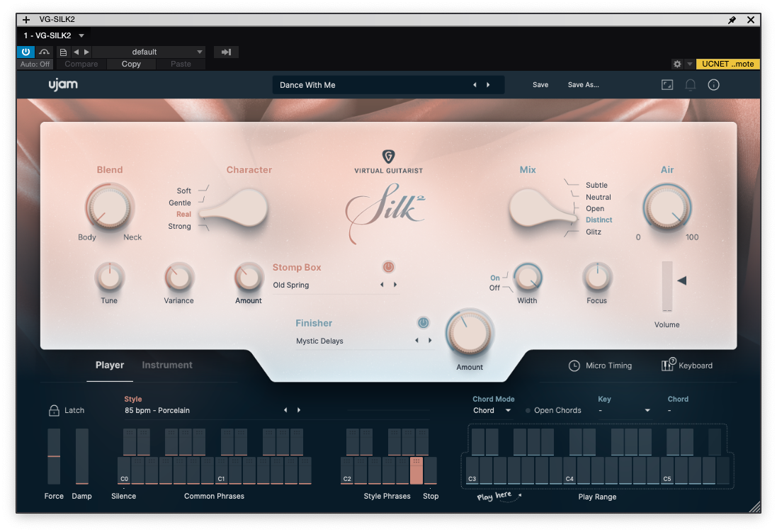Select Neutral mix option

(598, 197)
